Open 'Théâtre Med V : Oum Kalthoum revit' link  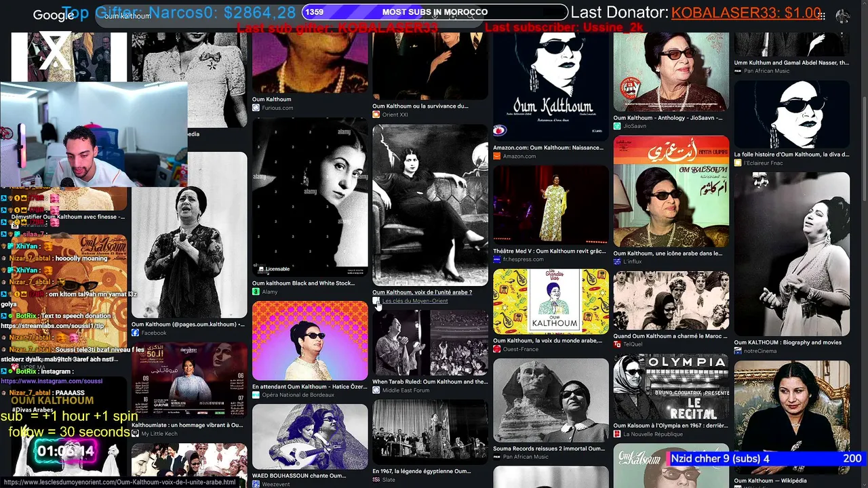tap(549, 251)
